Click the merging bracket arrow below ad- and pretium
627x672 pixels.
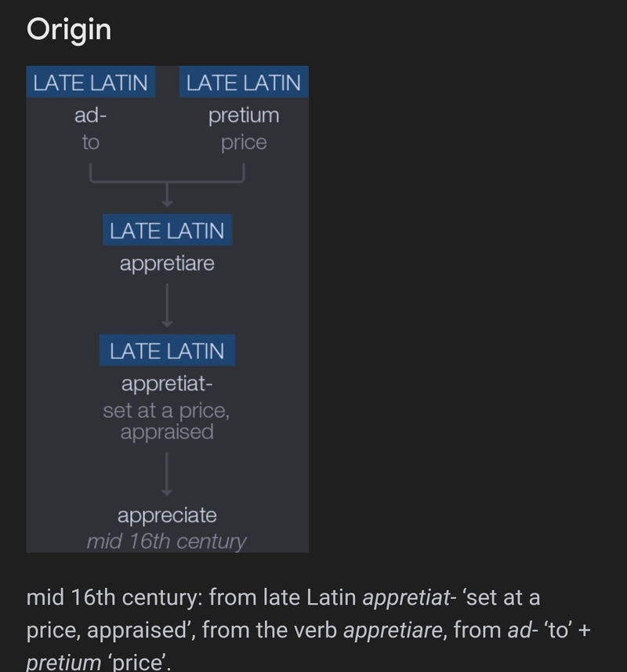click(x=167, y=183)
